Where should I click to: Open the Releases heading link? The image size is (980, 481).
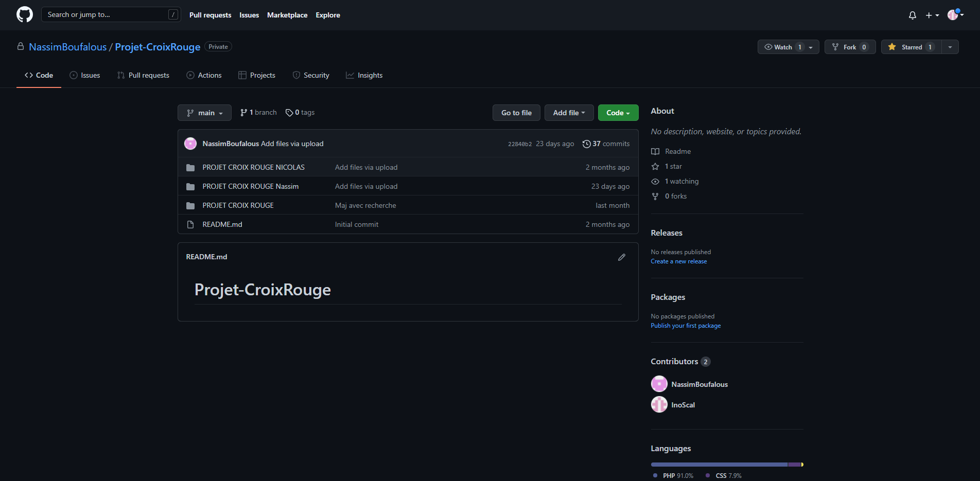pyautogui.click(x=667, y=233)
